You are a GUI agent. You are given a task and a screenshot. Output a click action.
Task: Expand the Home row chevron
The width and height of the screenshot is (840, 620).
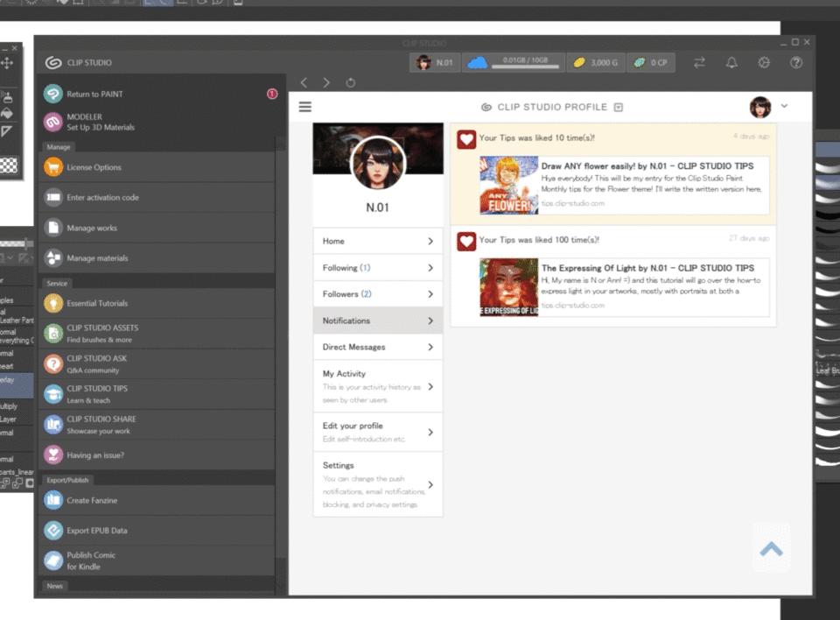tap(430, 242)
